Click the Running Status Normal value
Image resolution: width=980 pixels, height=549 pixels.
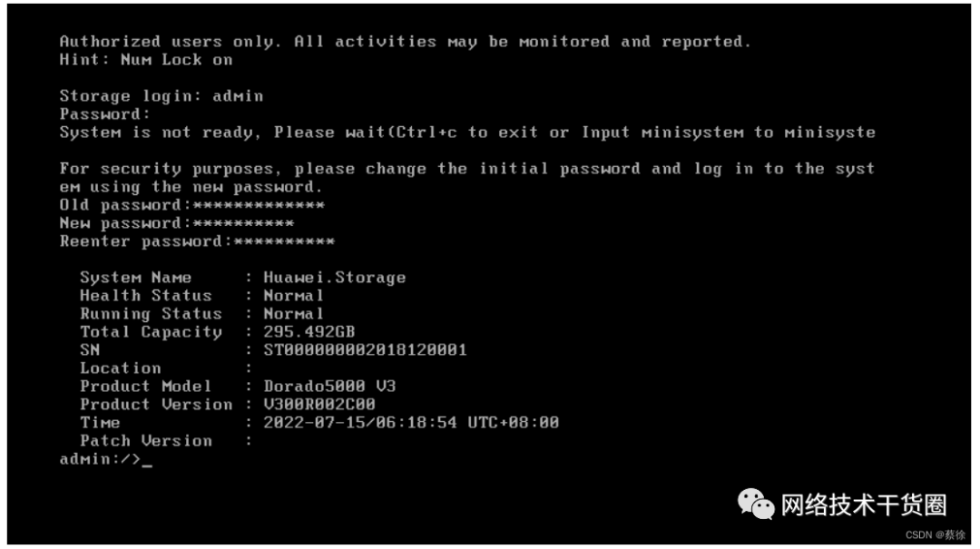(293, 314)
